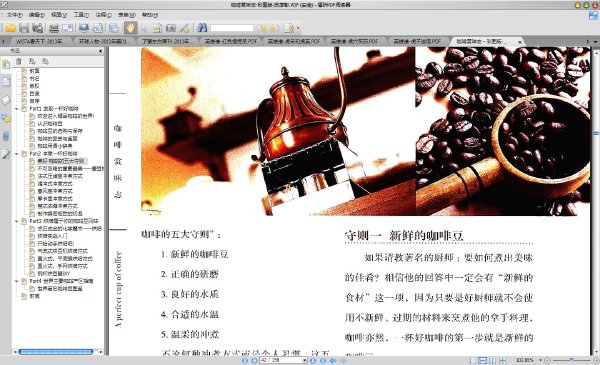This screenshot has height=365, width=600.
Task: Collapse the Part2 bookmark node
Action: (x=16, y=154)
